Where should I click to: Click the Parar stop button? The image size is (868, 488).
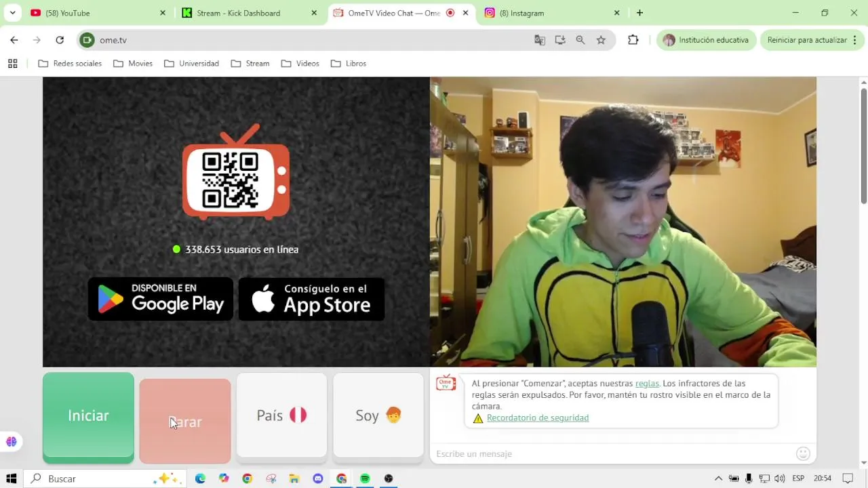tap(185, 422)
